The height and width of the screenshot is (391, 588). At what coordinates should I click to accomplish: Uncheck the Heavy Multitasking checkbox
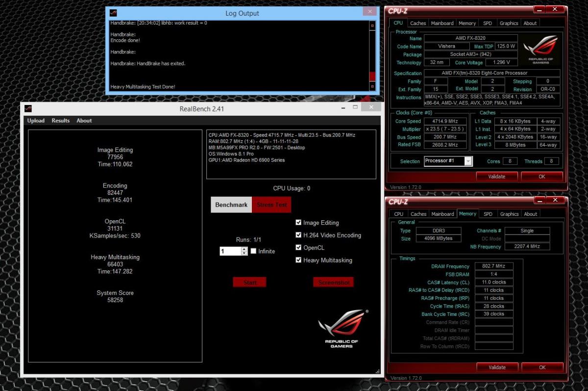[x=298, y=260]
